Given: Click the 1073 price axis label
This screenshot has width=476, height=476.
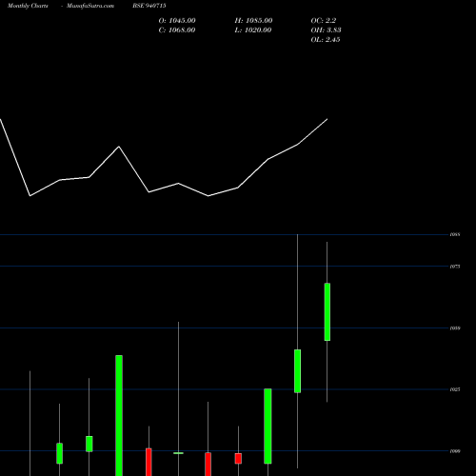Looking at the screenshot, I should [x=455, y=267].
